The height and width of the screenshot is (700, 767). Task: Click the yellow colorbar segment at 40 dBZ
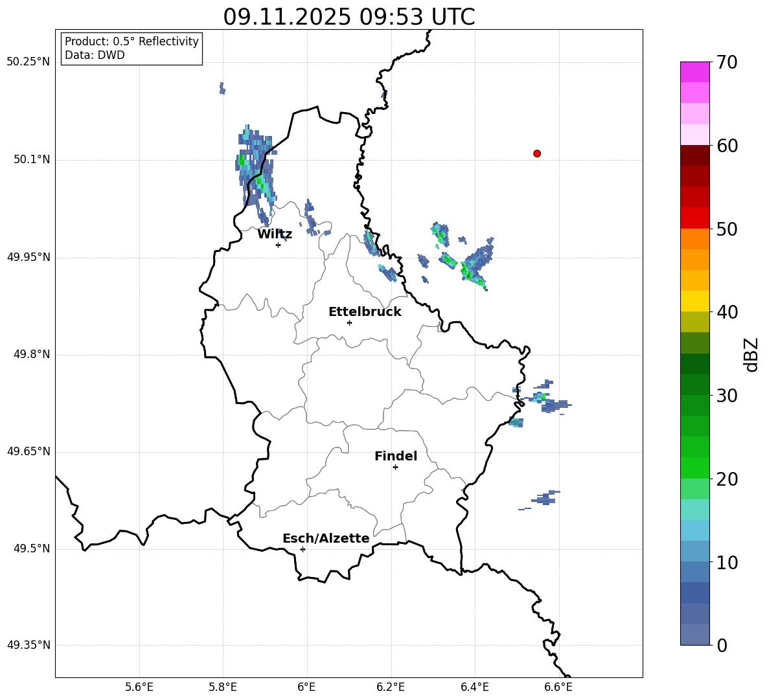(x=694, y=301)
